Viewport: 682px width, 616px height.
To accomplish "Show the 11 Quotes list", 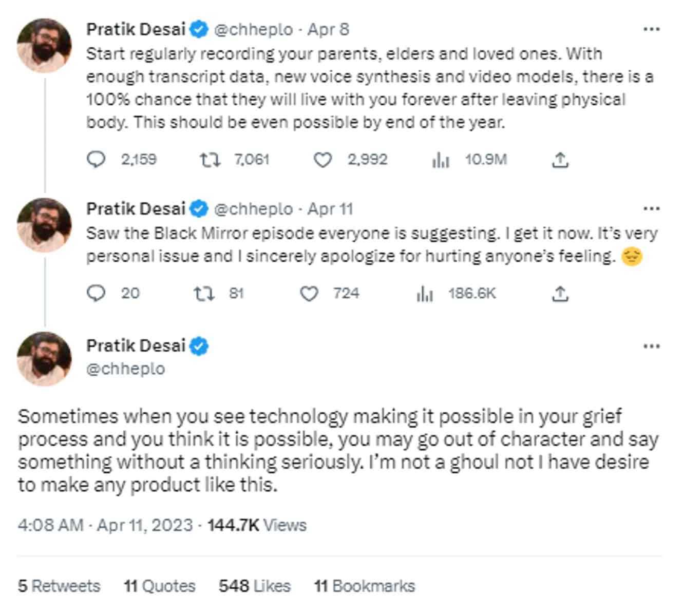I will tap(160, 586).
